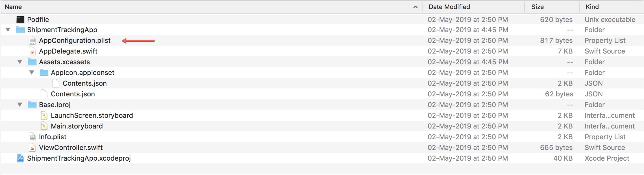Sort files by the Name column header
Viewport: 644px width, 175px height.
13,7
